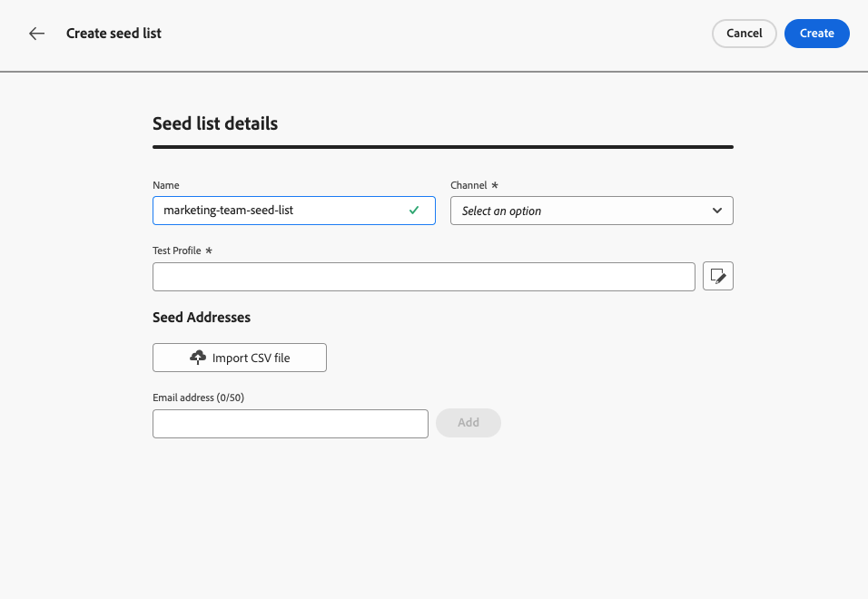The image size is (868, 599).
Task: Click the Import CSV file button
Action: [240, 358]
